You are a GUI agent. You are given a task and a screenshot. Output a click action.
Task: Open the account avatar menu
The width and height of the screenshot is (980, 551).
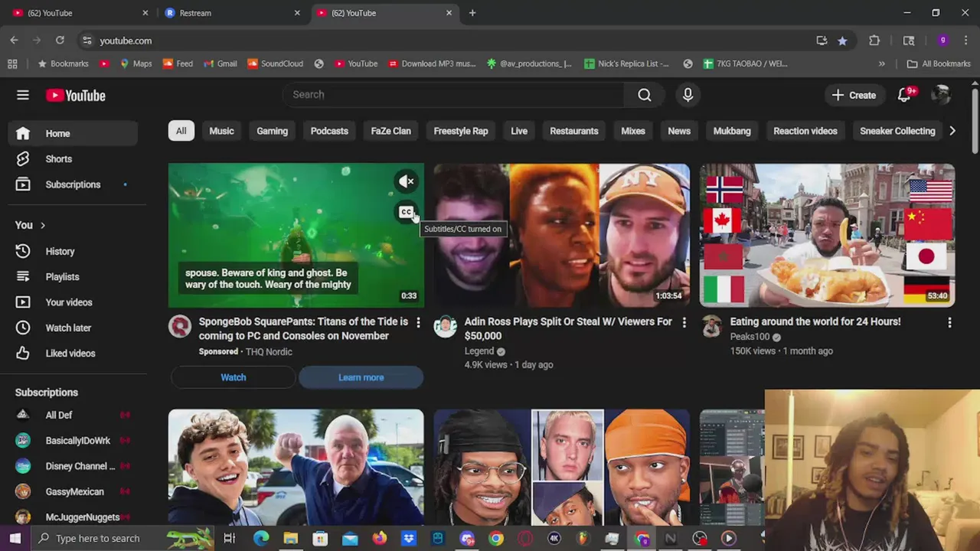pyautogui.click(x=941, y=95)
